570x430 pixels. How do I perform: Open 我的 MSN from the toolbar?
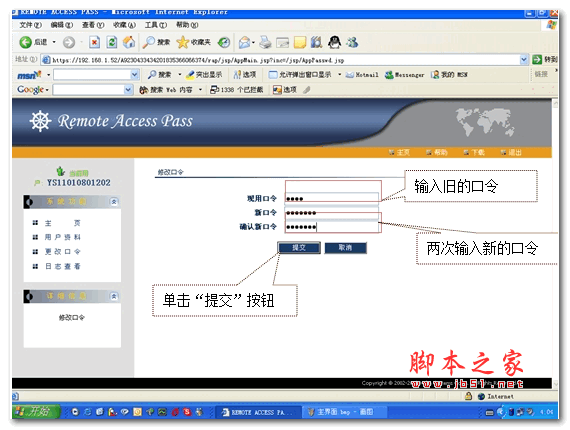(x=449, y=75)
